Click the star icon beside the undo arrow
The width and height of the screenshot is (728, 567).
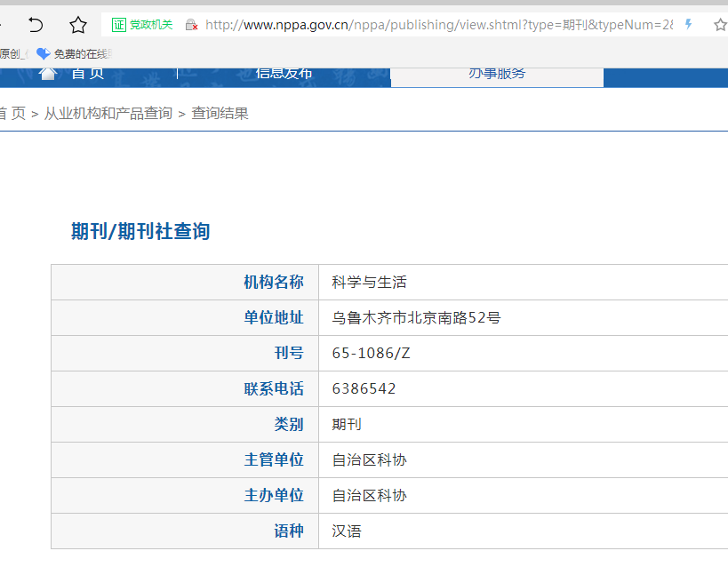pyautogui.click(x=78, y=25)
